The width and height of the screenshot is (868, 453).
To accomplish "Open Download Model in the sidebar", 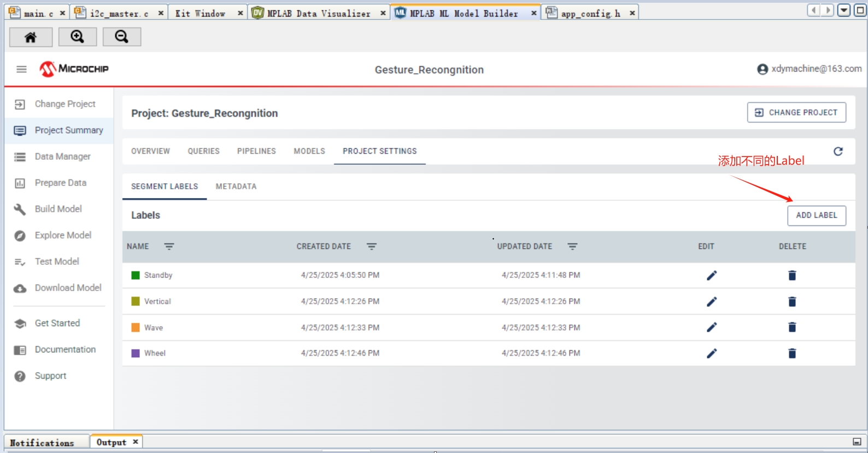I will coord(59,288).
